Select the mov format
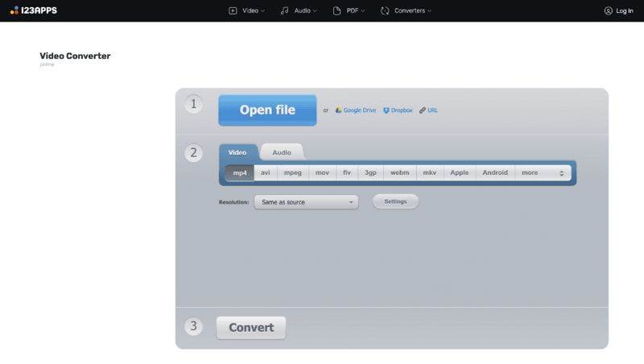Image resolution: width=644 pixels, height=364 pixels. 323,173
